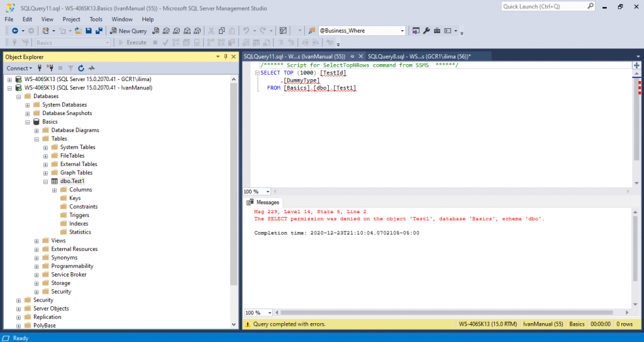Image resolution: width=644 pixels, height=342 pixels.
Task: Click the Object Explorer filter funnel icon
Action: click(70, 68)
